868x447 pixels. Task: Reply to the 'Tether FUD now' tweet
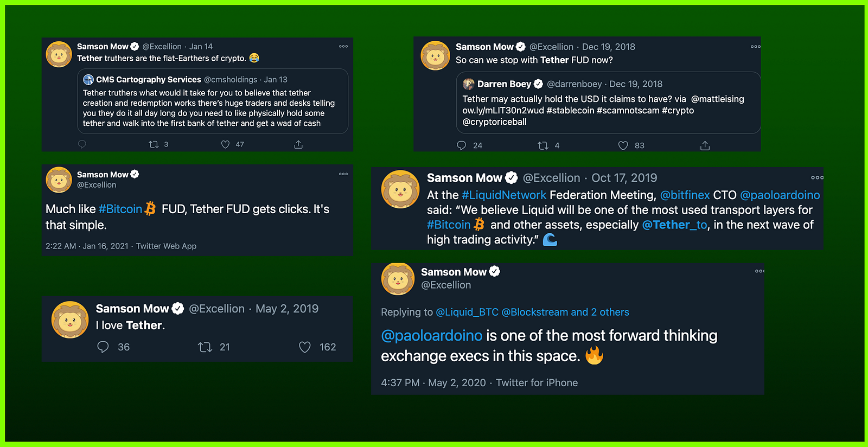tap(462, 145)
